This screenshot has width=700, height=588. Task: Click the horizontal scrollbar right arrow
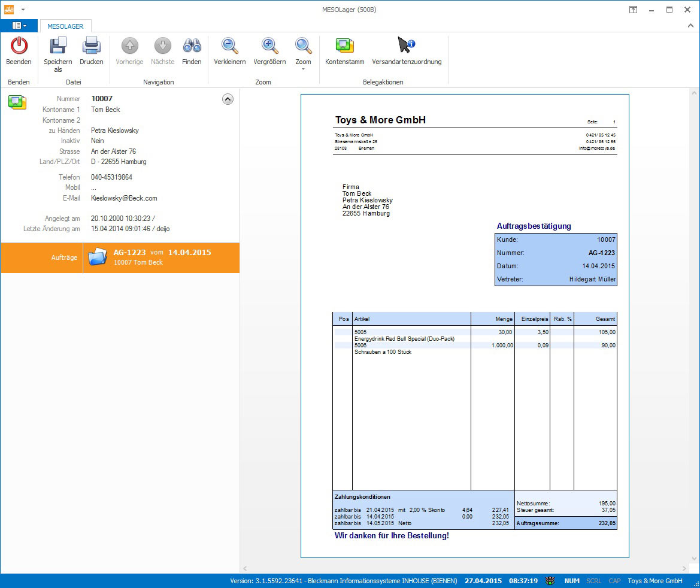pyautogui.click(x=684, y=568)
